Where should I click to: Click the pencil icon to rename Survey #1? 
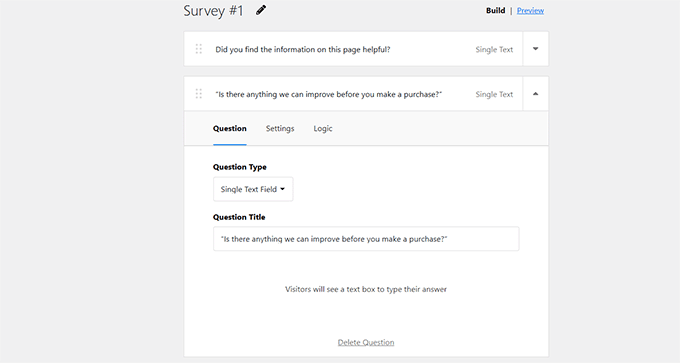pyautogui.click(x=261, y=10)
